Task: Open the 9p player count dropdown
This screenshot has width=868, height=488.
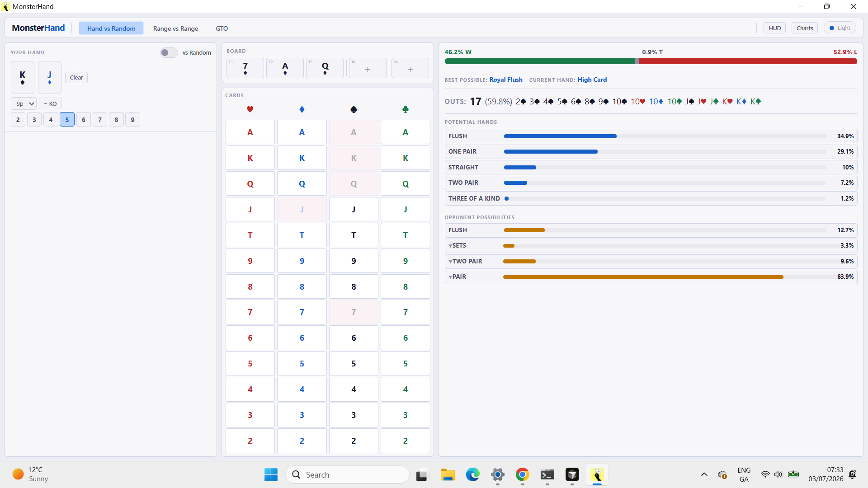Action: (x=24, y=103)
